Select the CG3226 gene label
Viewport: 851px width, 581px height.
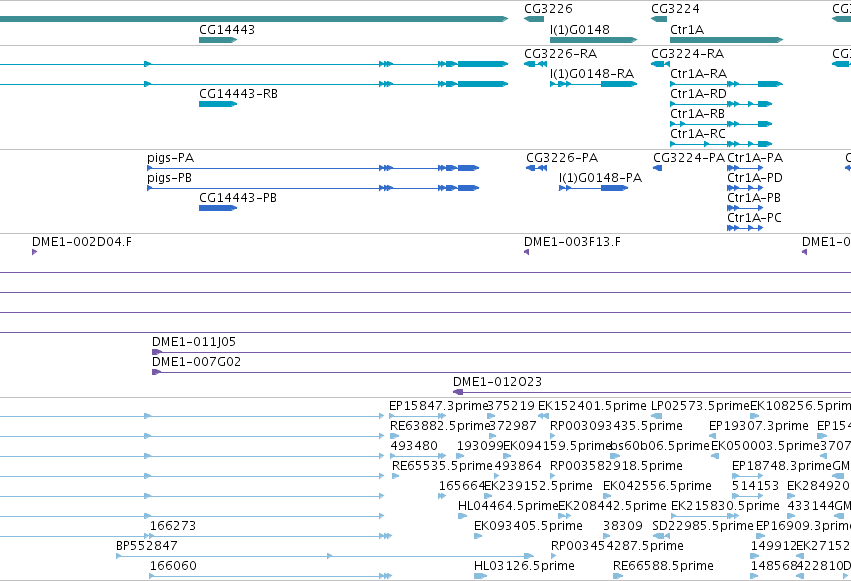[x=548, y=9]
